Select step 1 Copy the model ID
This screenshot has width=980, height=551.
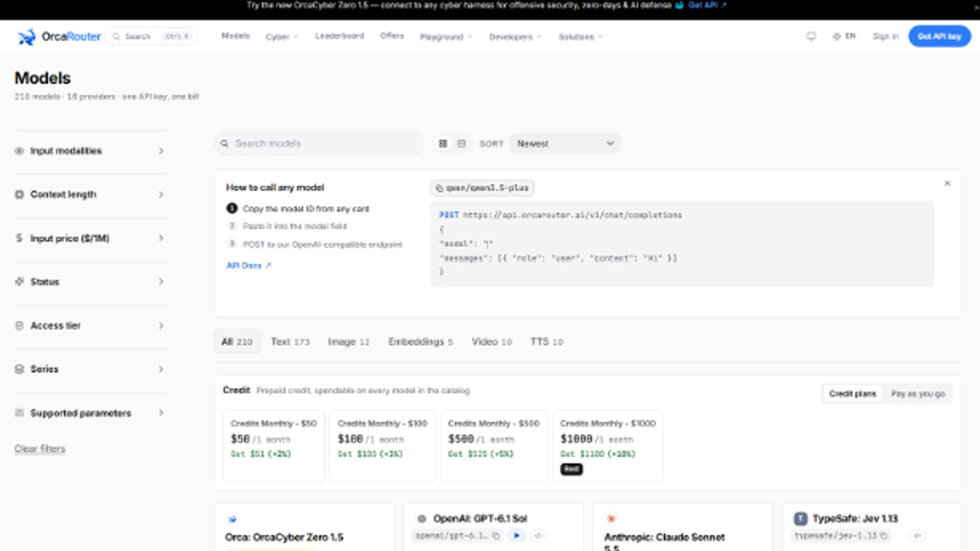tap(298, 209)
